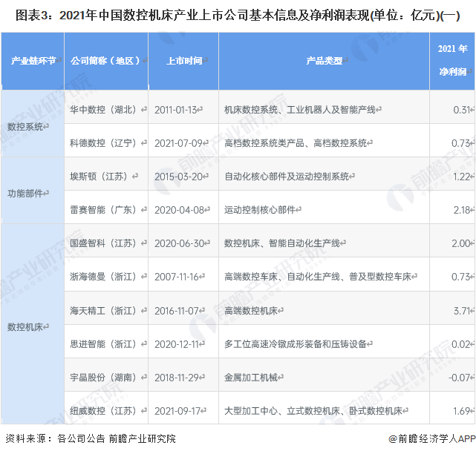Select the 产品类型 column header

click(324, 61)
